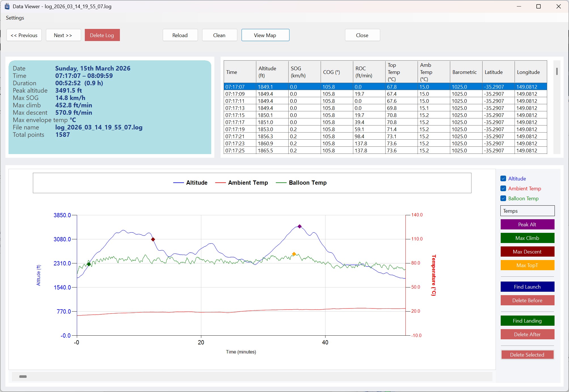Image resolution: width=569 pixels, height=392 pixels.
Task: Select the row with time 07:17:13
Action: 385,108
